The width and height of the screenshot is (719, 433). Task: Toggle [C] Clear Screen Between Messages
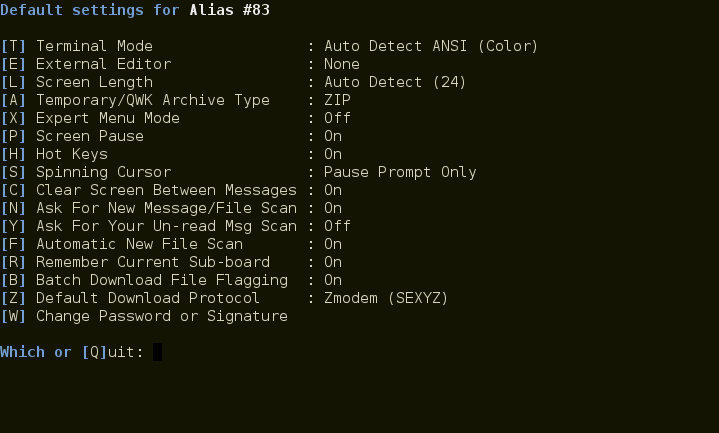coord(171,190)
